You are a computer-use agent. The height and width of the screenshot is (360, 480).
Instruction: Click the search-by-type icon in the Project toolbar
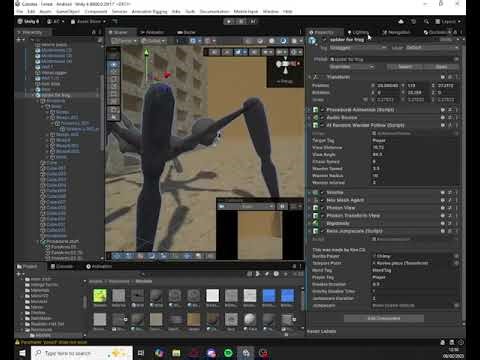pos(258,274)
